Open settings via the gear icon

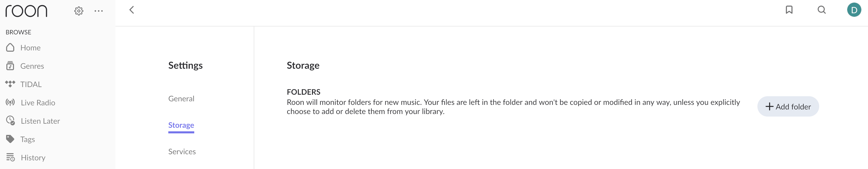(x=79, y=11)
